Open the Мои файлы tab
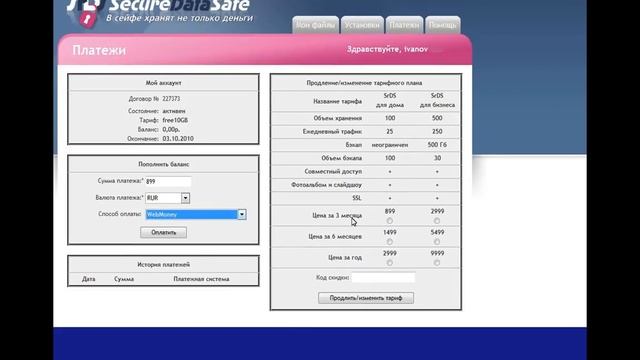Image resolution: width=640 pixels, height=360 pixels. pyautogui.click(x=316, y=25)
